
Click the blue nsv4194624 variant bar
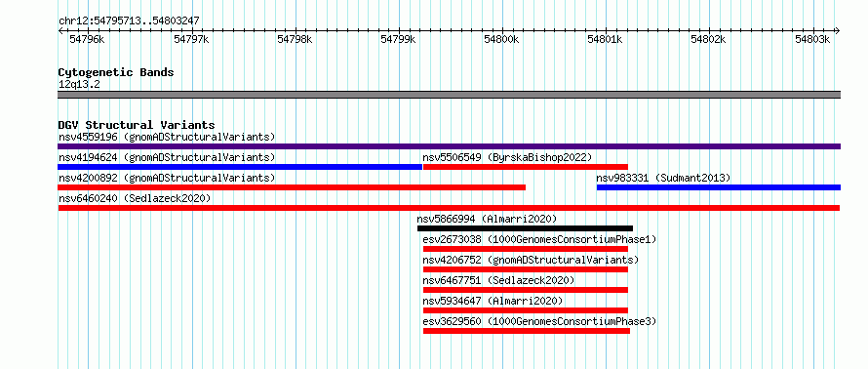click(x=240, y=167)
